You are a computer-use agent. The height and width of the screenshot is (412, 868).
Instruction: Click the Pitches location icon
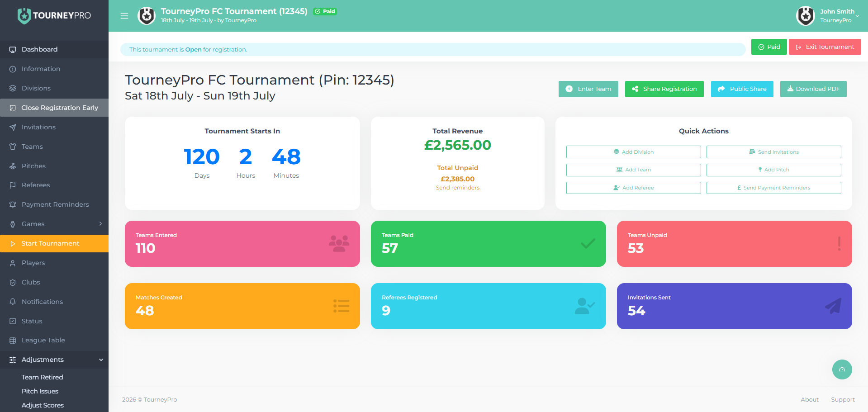click(12, 166)
